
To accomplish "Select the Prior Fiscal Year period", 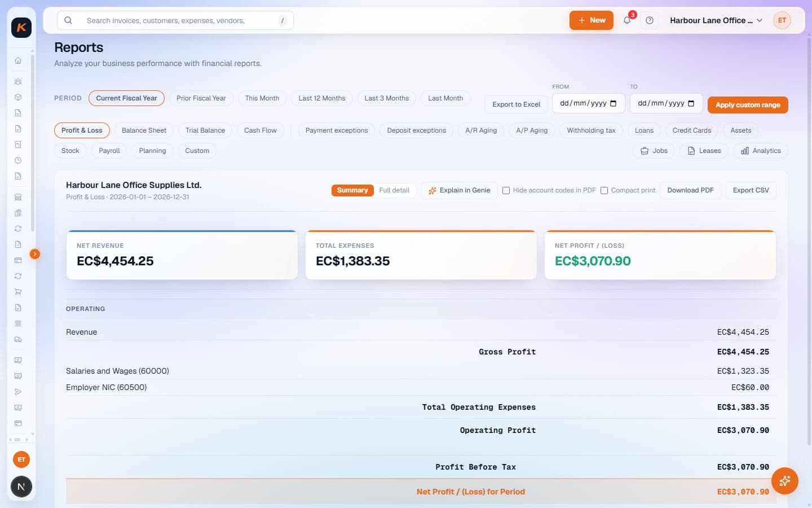I will pos(201,98).
